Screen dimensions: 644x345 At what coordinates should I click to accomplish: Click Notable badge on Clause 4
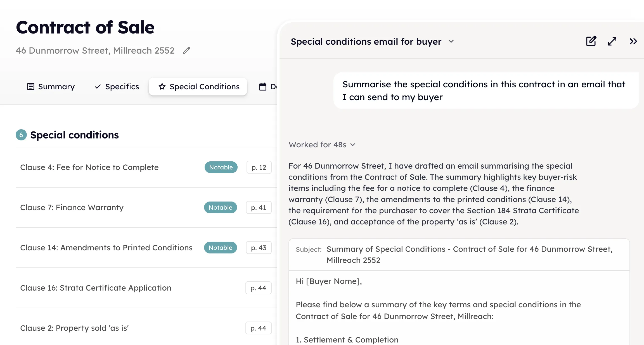pos(221,167)
